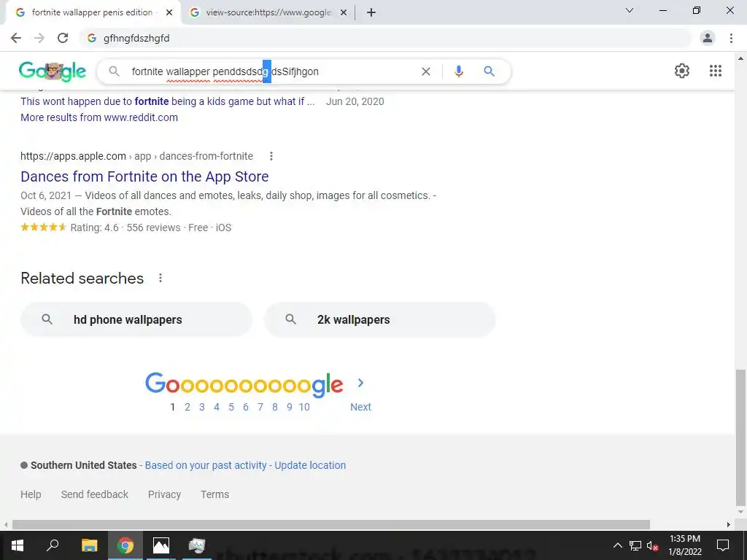Viewport: 747px width, 560px height.
Task: Click Send feedback in footer
Action: 95,494
